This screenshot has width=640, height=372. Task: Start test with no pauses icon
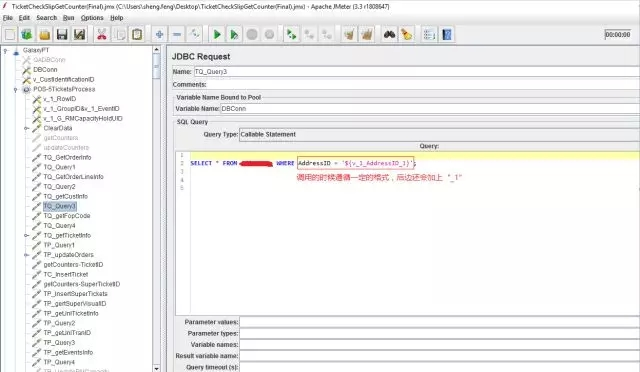coord(234,35)
